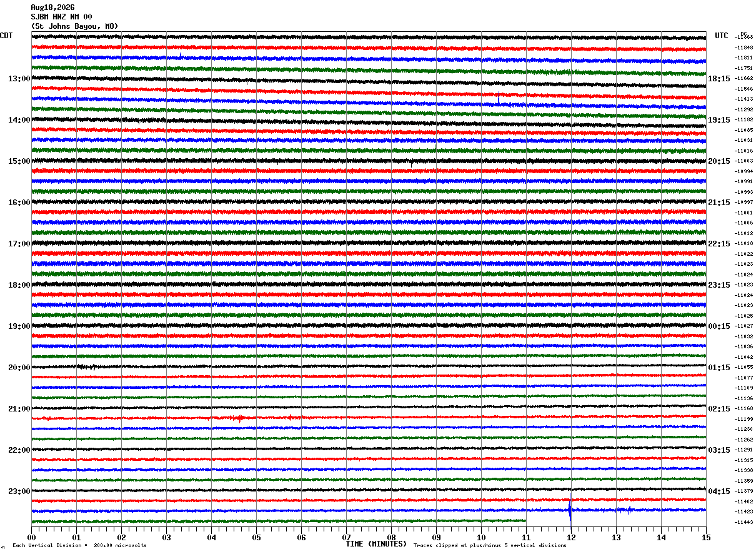
Task: Select the '19:00' CDT time label
Action: [x=19, y=326]
